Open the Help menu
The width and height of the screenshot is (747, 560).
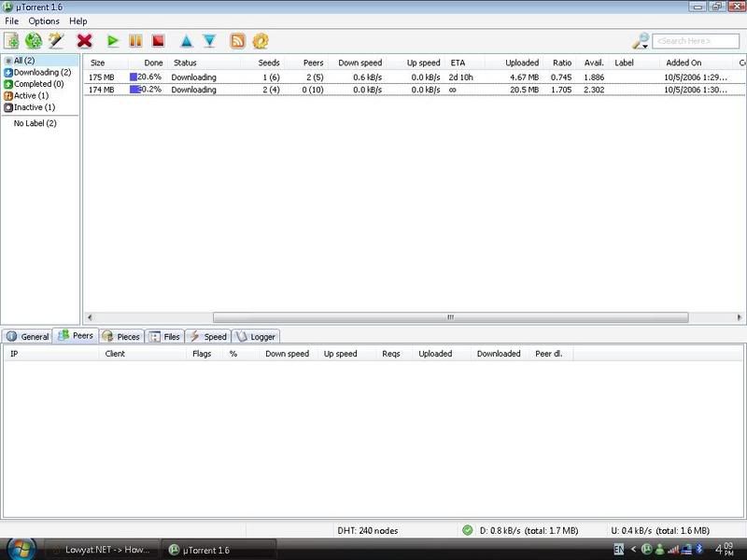coord(78,21)
